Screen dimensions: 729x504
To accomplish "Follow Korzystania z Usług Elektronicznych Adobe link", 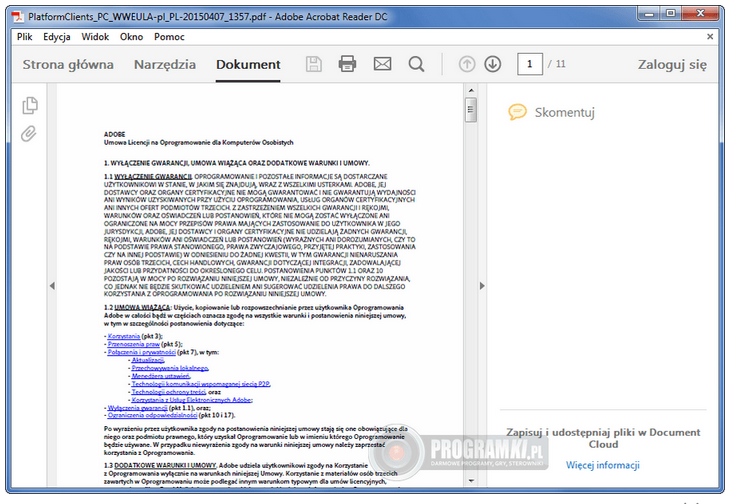I will 192,399.
